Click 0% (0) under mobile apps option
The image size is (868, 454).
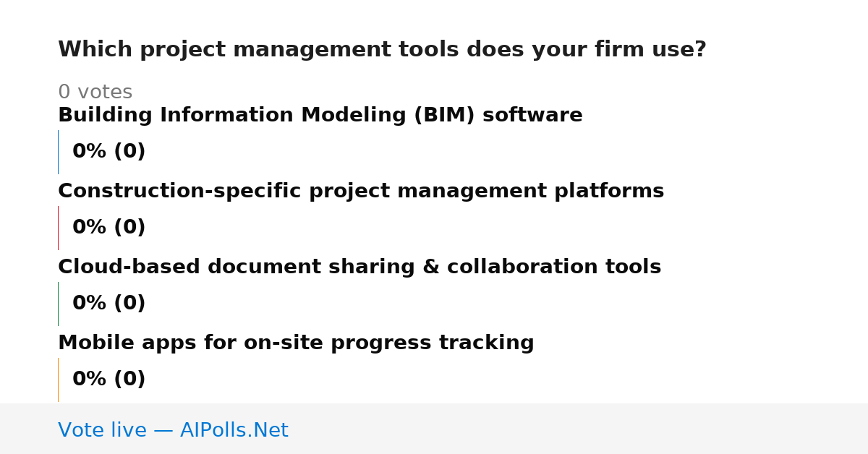point(109,380)
